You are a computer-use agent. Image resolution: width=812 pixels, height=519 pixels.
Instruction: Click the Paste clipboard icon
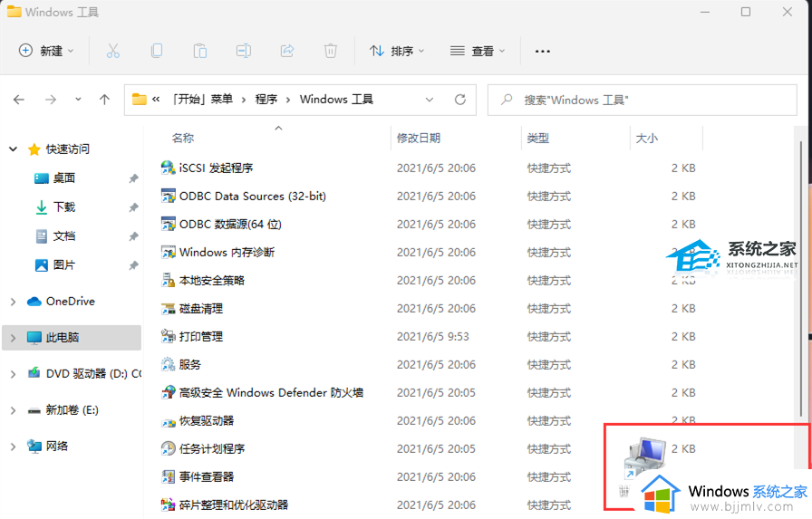click(x=200, y=51)
